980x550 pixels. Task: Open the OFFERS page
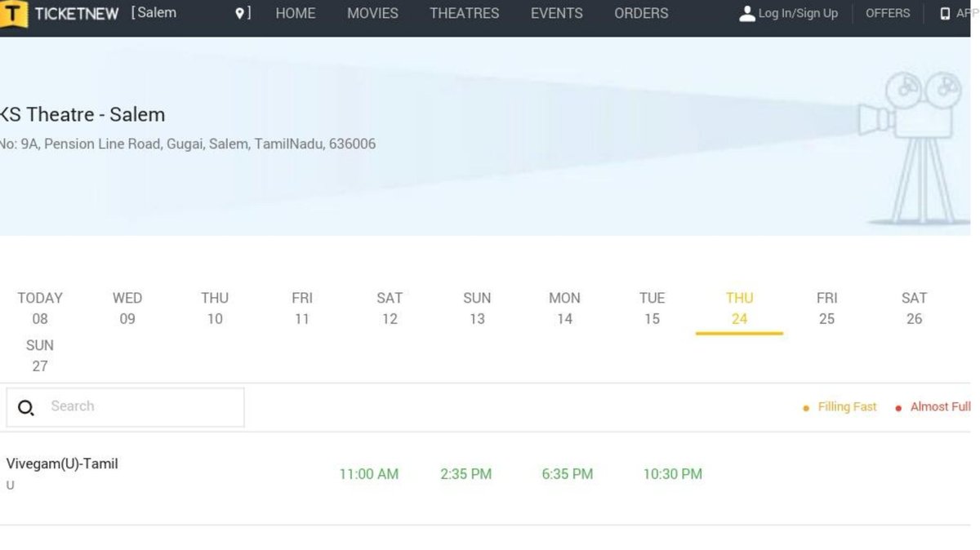point(888,13)
